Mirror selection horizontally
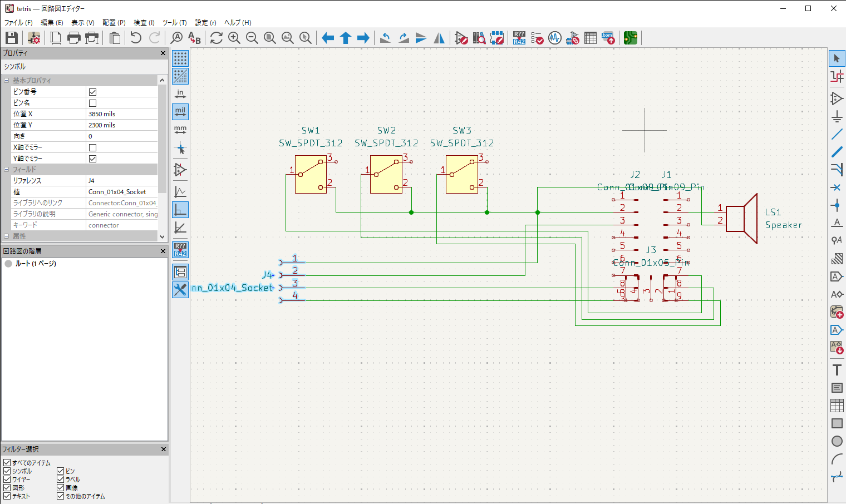Image resolution: width=846 pixels, height=504 pixels. coord(439,38)
